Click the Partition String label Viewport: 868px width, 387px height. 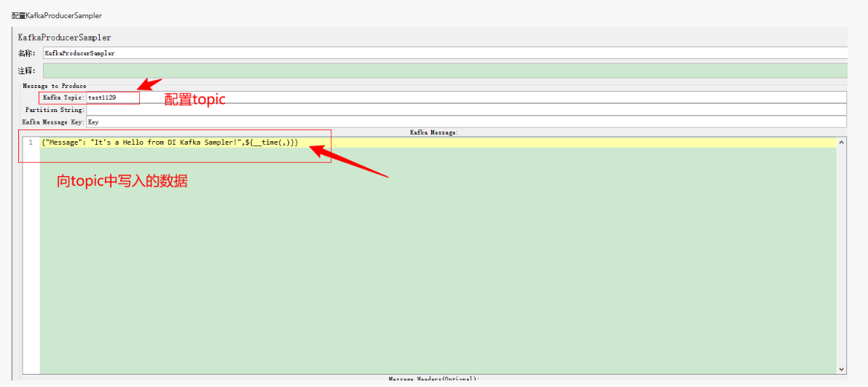pyautogui.click(x=55, y=109)
